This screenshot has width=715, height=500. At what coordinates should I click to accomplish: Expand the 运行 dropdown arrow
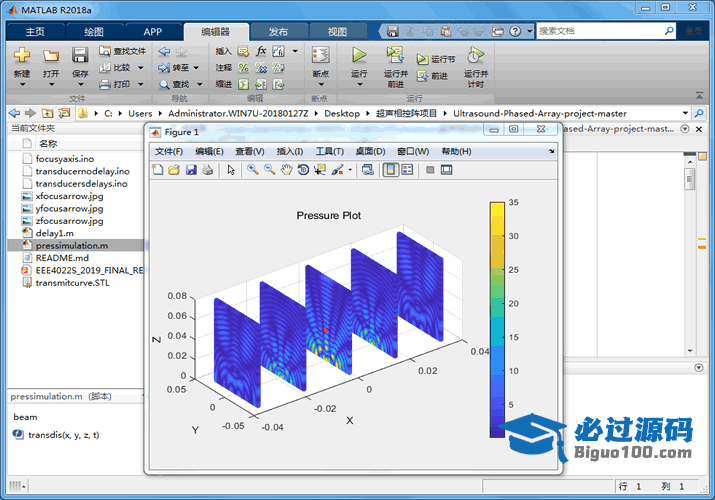[359, 84]
